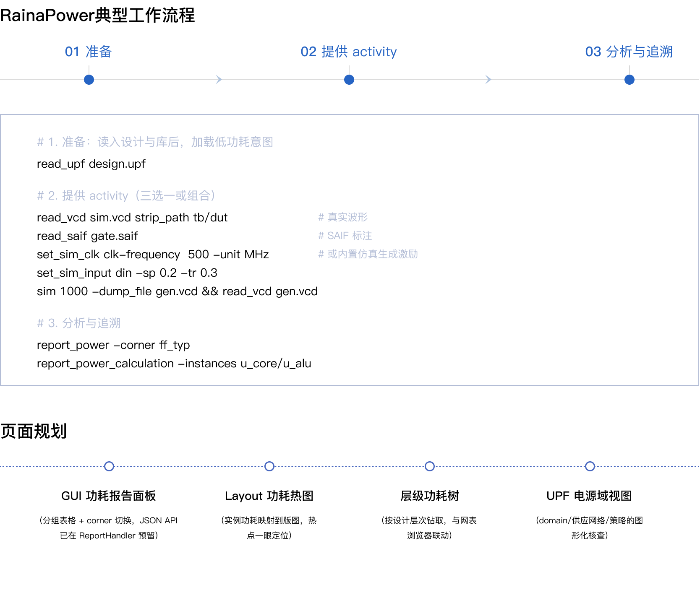
Task: Click the 'report_power -corner ff_typ' line
Action: point(113,345)
